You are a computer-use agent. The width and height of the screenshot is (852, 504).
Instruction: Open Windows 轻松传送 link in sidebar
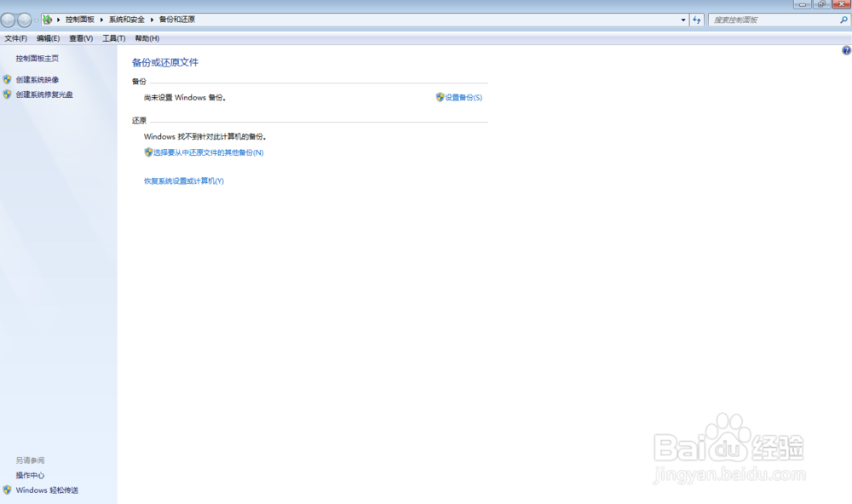(47, 490)
